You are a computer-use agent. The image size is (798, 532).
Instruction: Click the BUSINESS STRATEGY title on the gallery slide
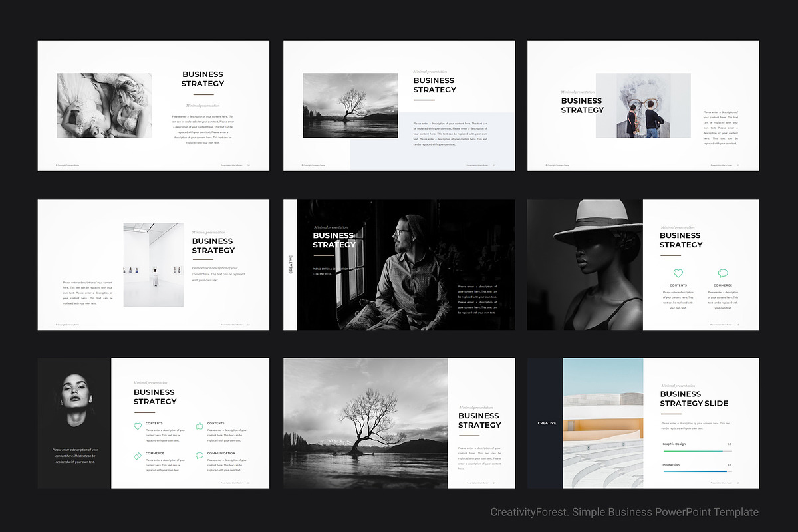[213, 245]
